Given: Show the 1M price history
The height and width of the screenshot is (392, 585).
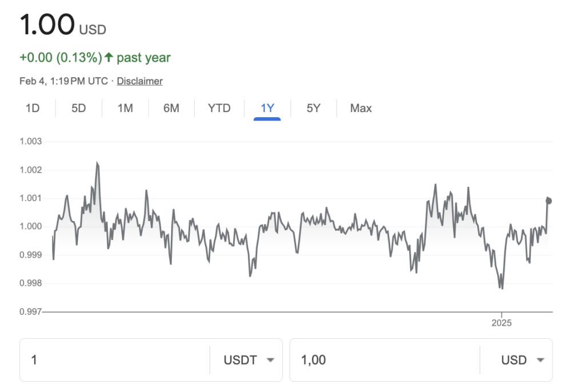Looking at the screenshot, I should 125,108.
